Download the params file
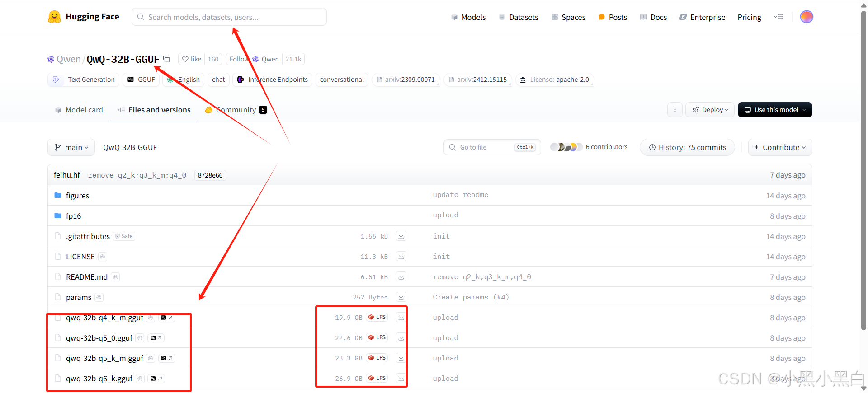 [x=401, y=297]
